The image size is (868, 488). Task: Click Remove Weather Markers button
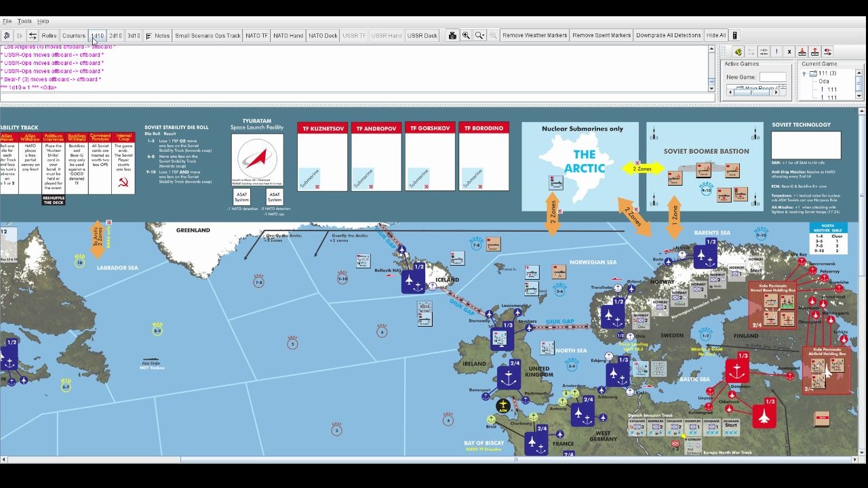click(535, 35)
